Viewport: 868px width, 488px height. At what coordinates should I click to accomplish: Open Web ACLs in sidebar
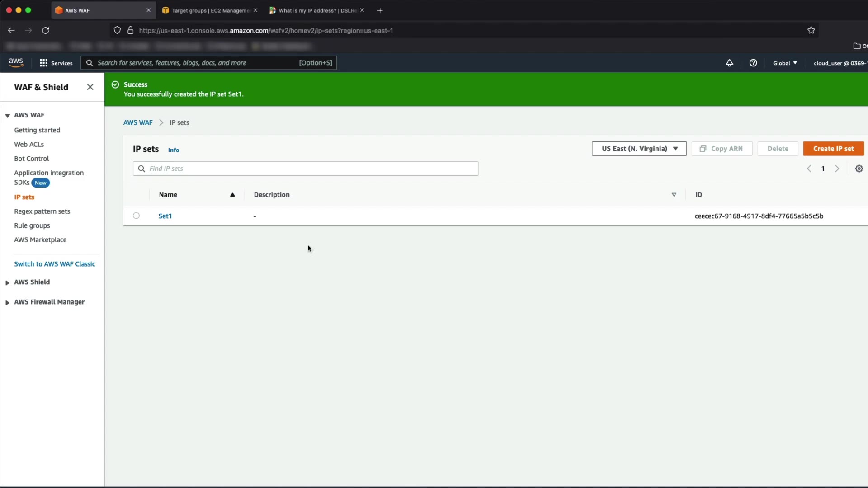click(x=29, y=144)
